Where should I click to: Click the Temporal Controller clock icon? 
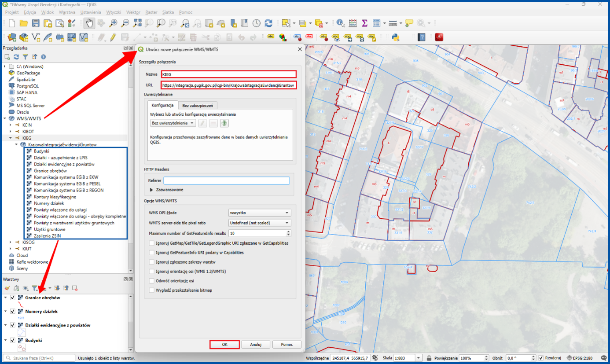[x=256, y=23]
